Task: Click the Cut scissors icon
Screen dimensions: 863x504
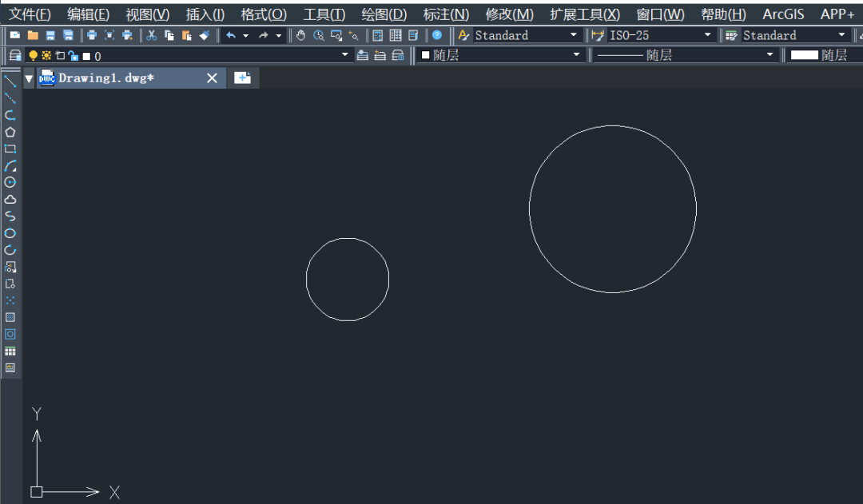Action: [151, 35]
